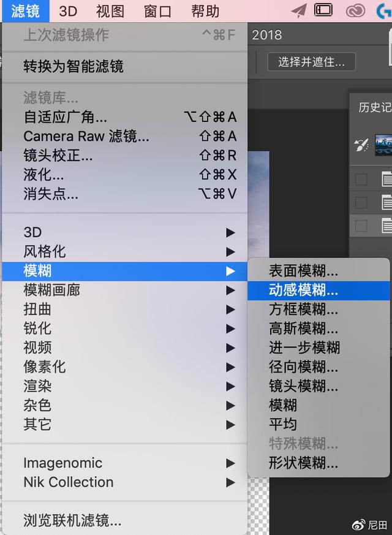Click the paper plane icon in menu bar
Image resolution: width=392 pixels, height=535 pixels.
tap(298, 10)
